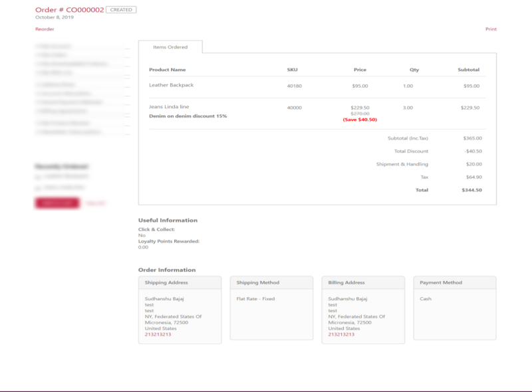The height and width of the screenshot is (392, 532).
Task: Click the October 8, 2019 order date
Action: 55,17
